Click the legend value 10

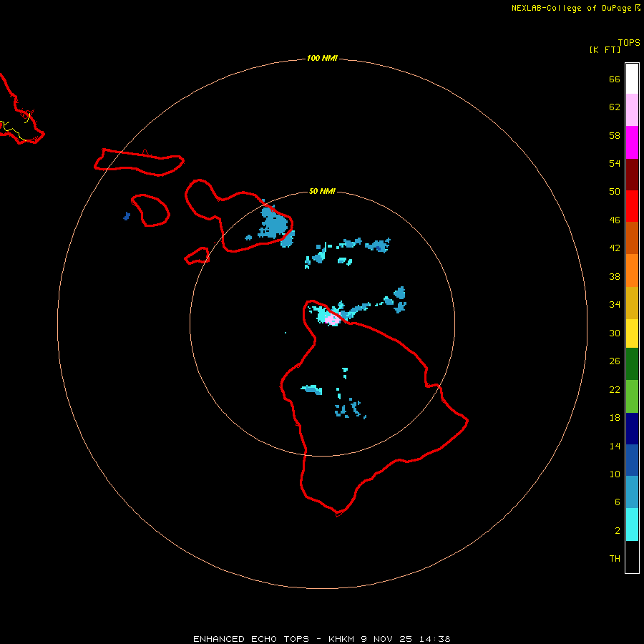click(615, 474)
